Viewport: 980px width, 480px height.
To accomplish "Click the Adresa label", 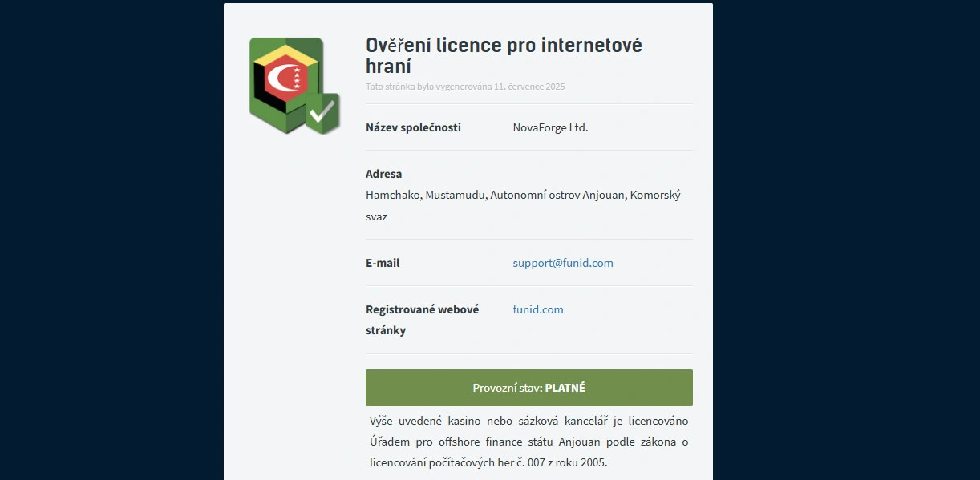I will coord(384,174).
